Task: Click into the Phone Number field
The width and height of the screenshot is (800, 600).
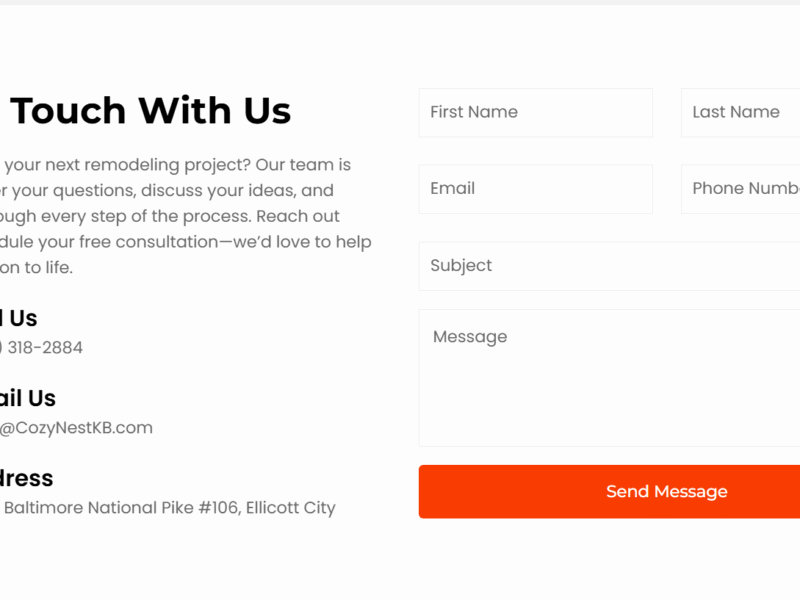Action: coord(740,189)
